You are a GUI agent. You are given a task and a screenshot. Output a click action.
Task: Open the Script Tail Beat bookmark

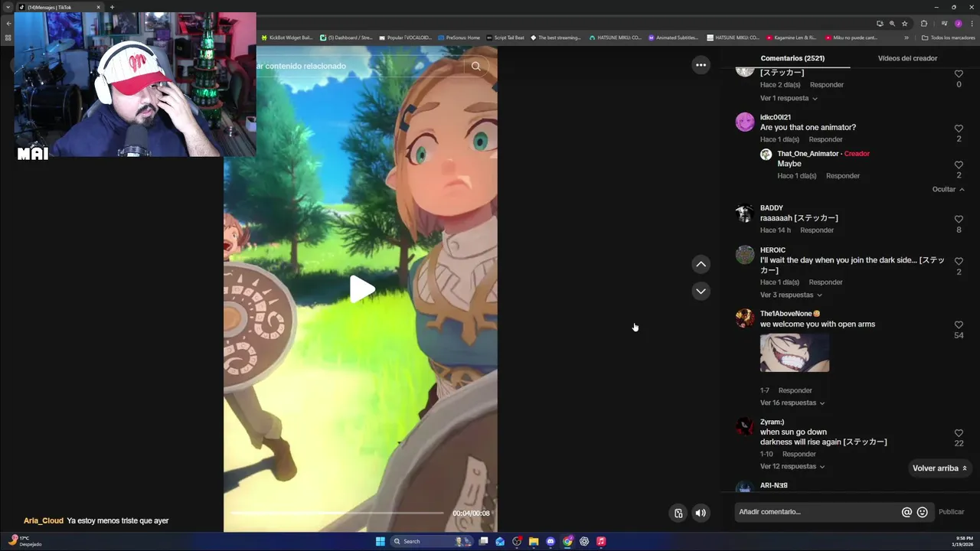tap(505, 37)
